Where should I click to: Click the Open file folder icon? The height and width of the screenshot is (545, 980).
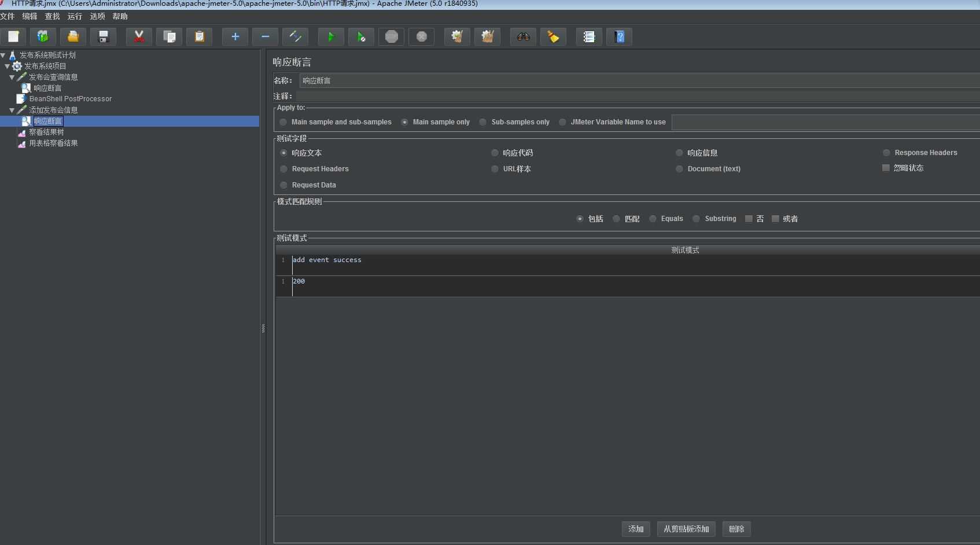click(73, 36)
